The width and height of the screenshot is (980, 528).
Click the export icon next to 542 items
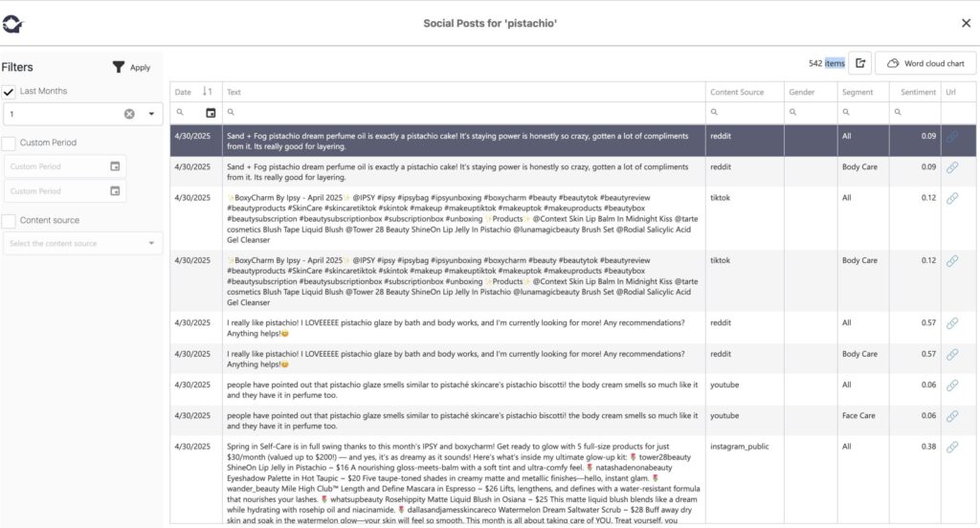pos(859,63)
